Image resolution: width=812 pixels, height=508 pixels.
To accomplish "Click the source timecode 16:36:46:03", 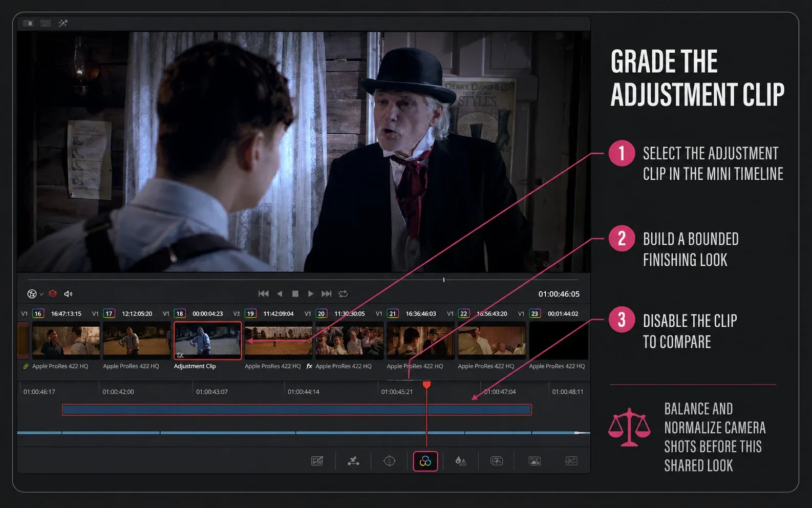I will pos(421,313).
